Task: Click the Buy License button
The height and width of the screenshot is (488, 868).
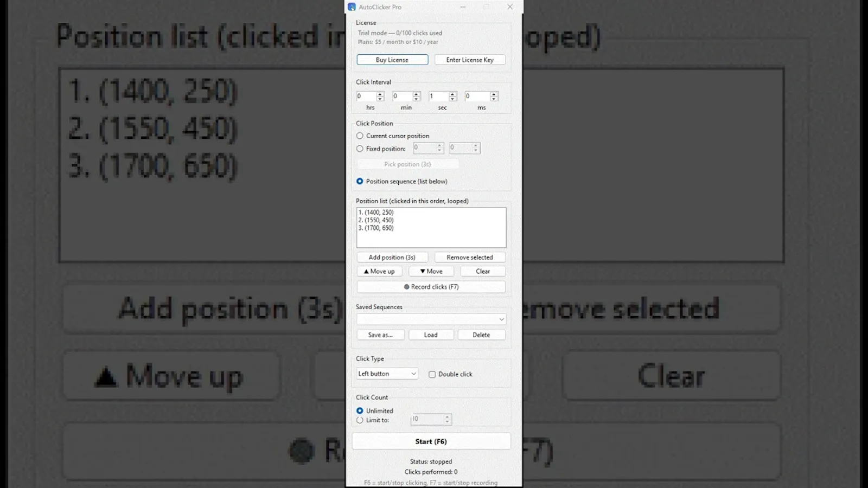Action: point(392,60)
